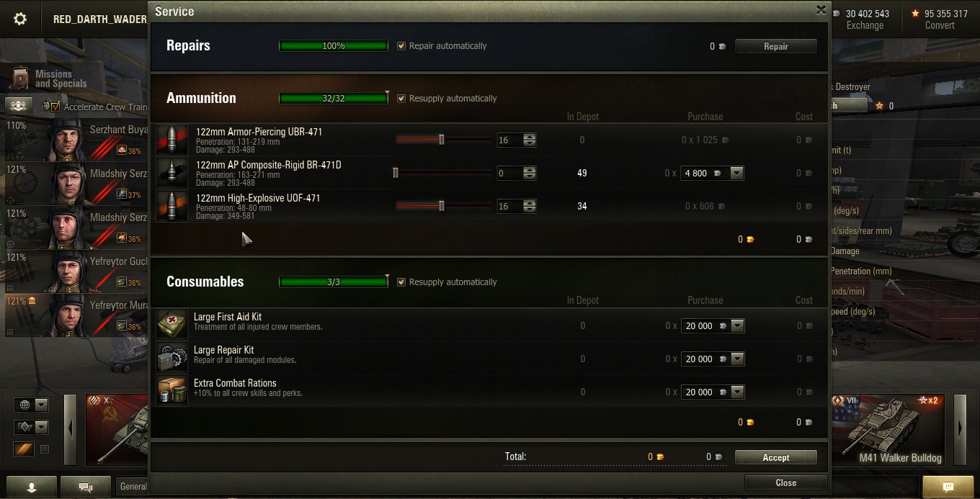
Task: Open the settings gear menu
Action: tap(20, 19)
